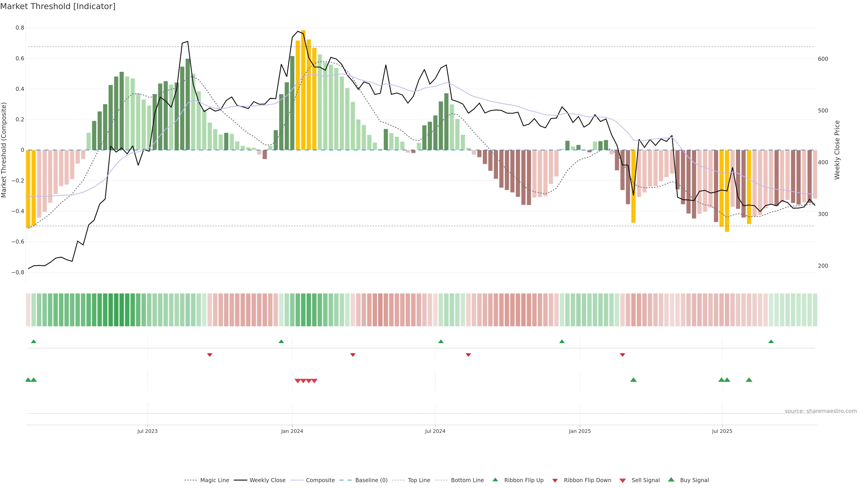Click darkest green ribbon cell in heatmap
This screenshot has height=488, width=868.
[116, 310]
